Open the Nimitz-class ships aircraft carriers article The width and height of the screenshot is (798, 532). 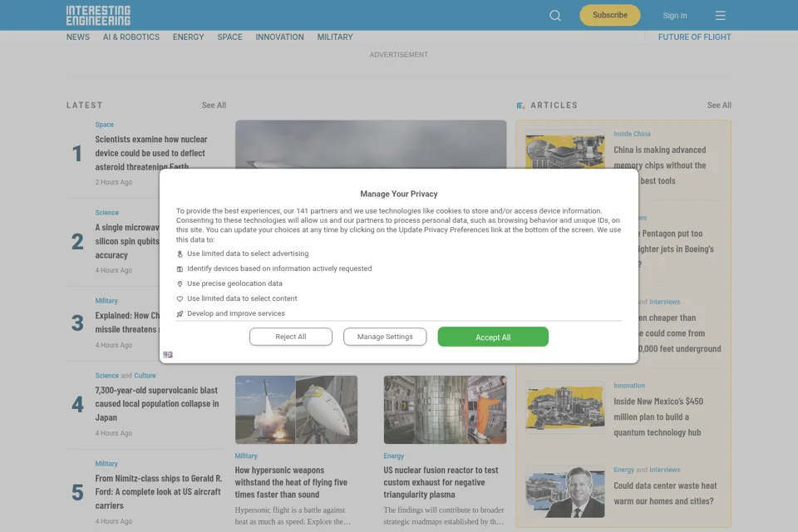pyautogui.click(x=158, y=492)
